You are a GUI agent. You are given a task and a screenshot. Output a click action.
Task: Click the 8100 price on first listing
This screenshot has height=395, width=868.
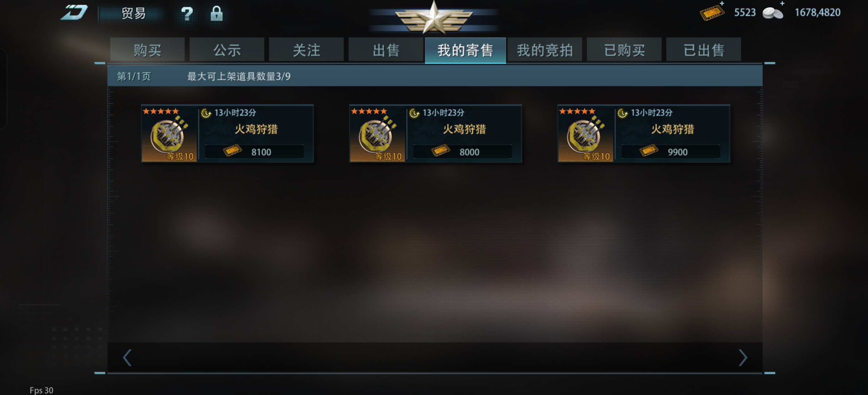261,152
